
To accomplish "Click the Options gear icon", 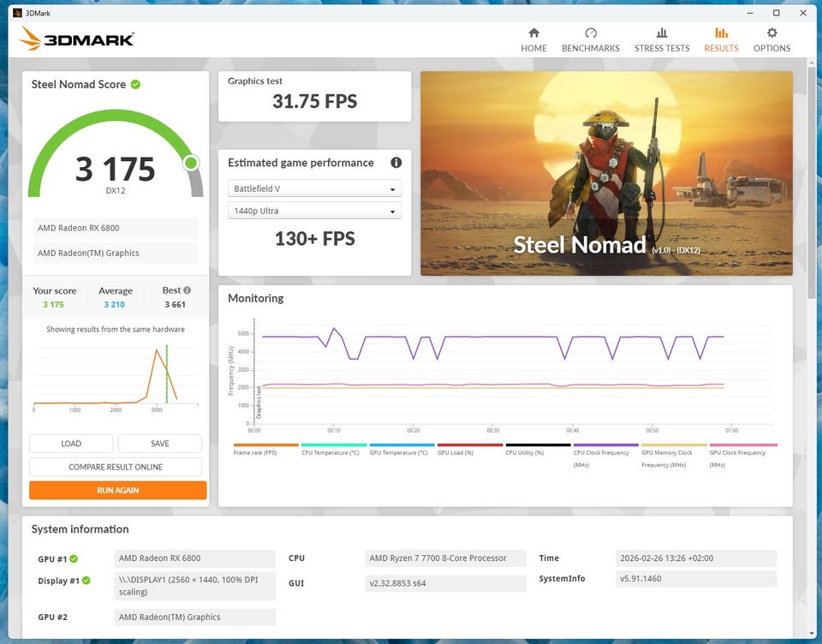I will click(771, 33).
